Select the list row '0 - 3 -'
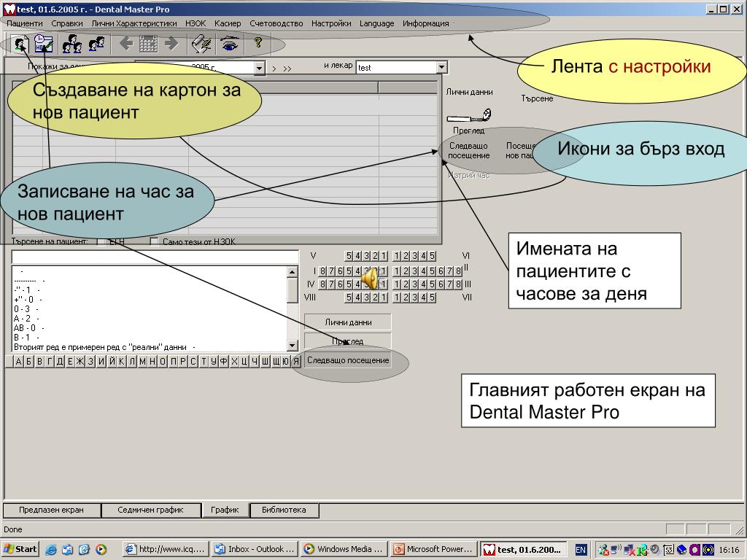The height and width of the screenshot is (560, 747). pos(149,309)
